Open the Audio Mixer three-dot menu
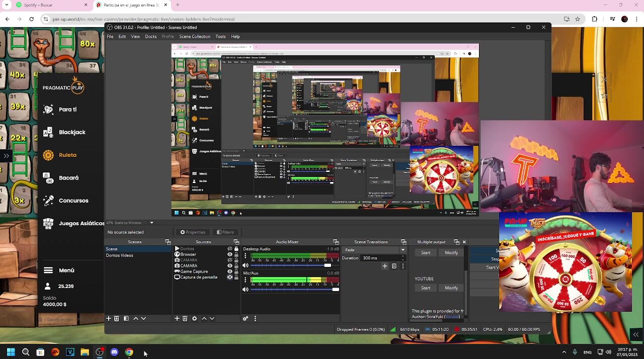Viewport: 644px width, 359px height. pos(255,318)
